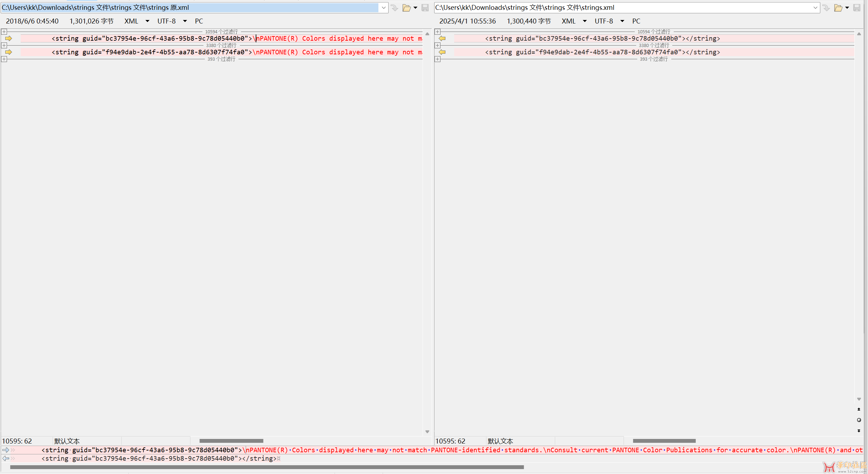
Task: Click the current difference circle marker
Action: (x=859, y=420)
